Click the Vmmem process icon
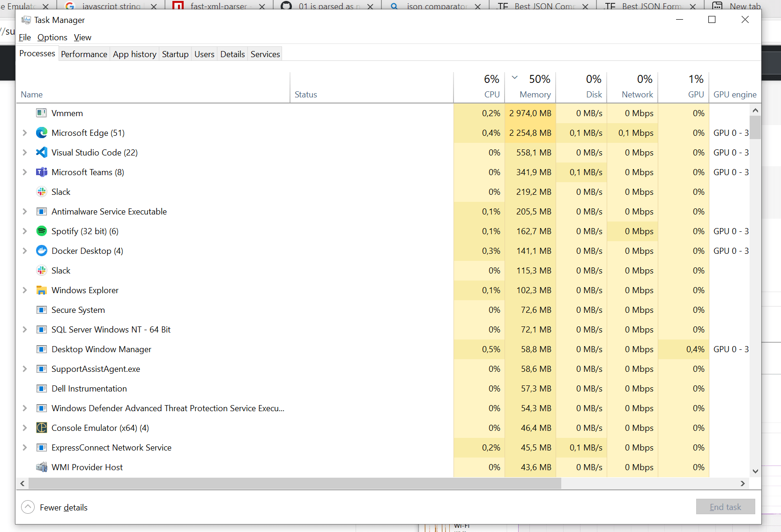Image resolution: width=781 pixels, height=532 pixels. pyautogui.click(x=42, y=113)
